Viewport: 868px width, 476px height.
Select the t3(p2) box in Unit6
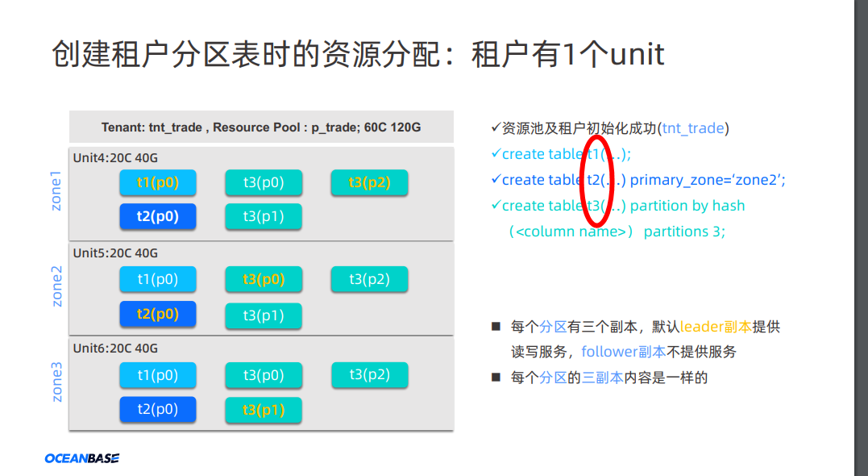tap(370, 375)
